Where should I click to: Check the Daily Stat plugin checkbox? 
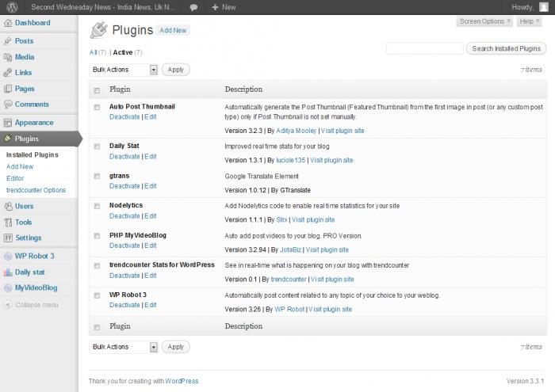coord(97,147)
